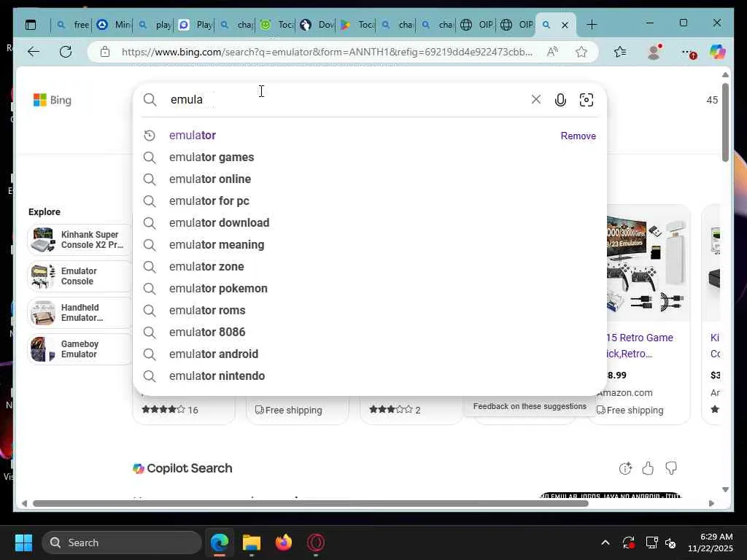Switch to the 'Dov' tab
This screenshot has height=560, width=747.
pos(317,25)
